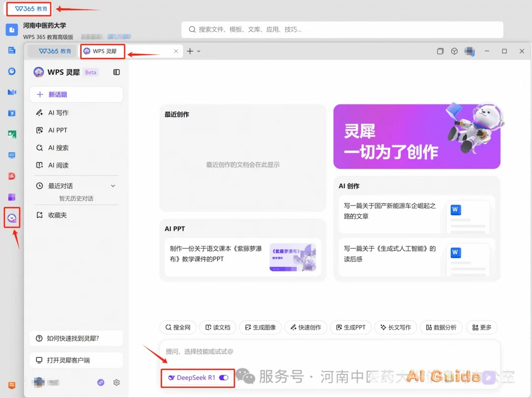532x398 pixels.
Task: Open the purple apps icon in left sidebar
Action: coord(12,197)
